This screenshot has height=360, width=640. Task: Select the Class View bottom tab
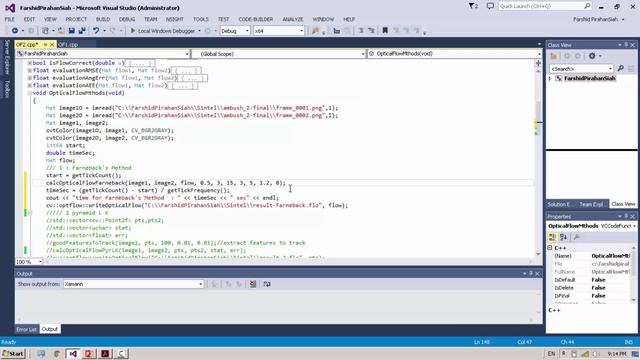623,204
